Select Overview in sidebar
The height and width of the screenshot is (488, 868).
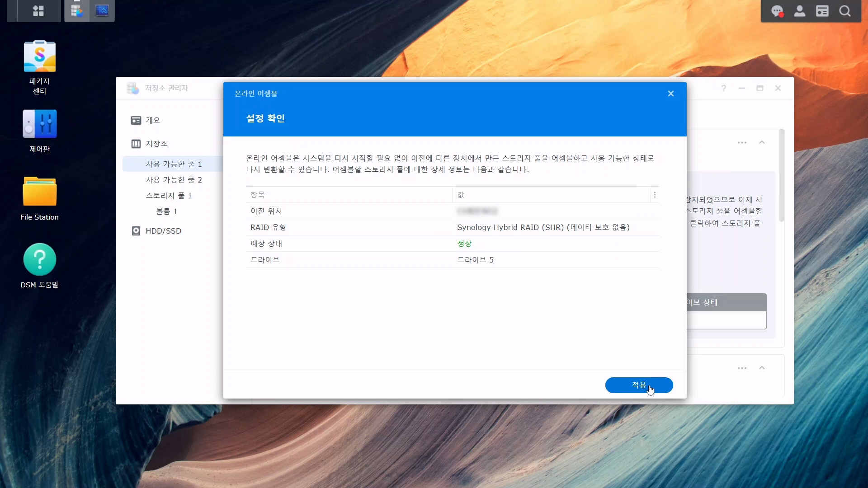[153, 120]
